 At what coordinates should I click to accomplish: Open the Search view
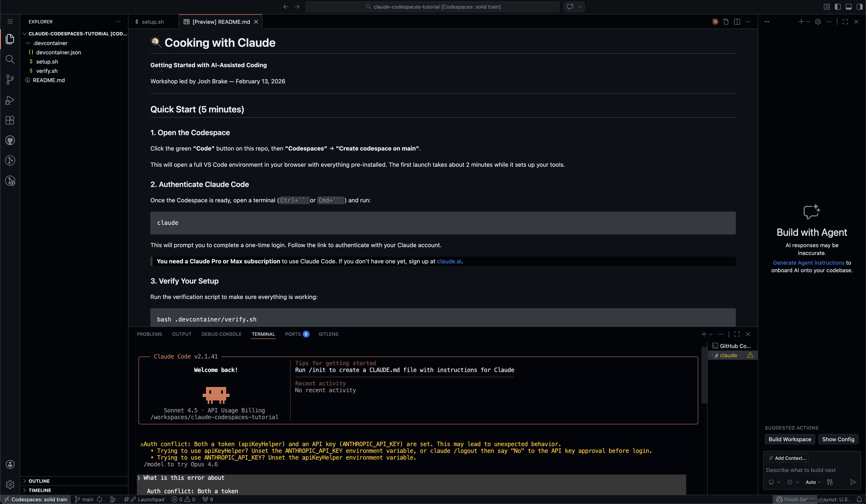pyautogui.click(x=10, y=59)
